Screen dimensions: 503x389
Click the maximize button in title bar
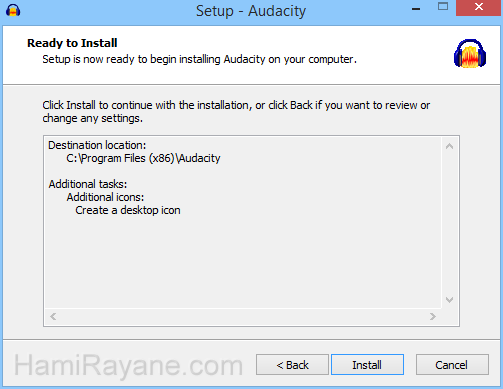(443, 7)
